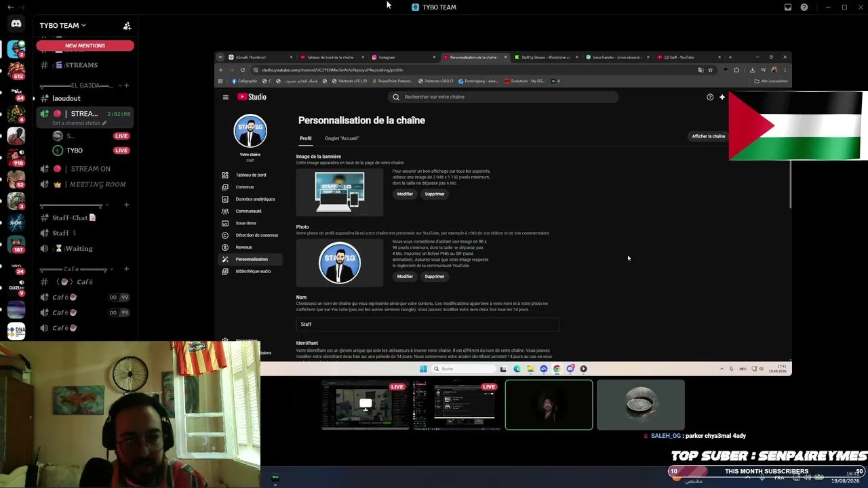Viewport: 868px width, 488px height.
Task: Click the browser address bar URL
Action: [x=332, y=70]
